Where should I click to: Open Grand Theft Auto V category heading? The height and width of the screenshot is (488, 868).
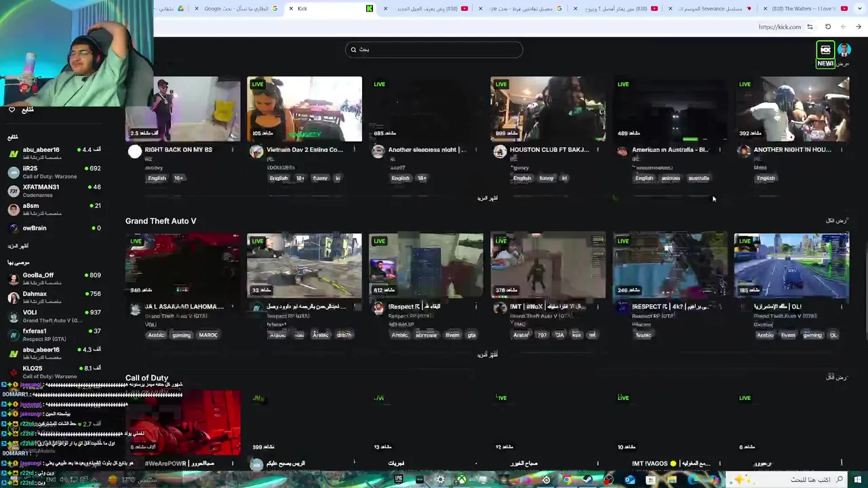pyautogui.click(x=161, y=221)
